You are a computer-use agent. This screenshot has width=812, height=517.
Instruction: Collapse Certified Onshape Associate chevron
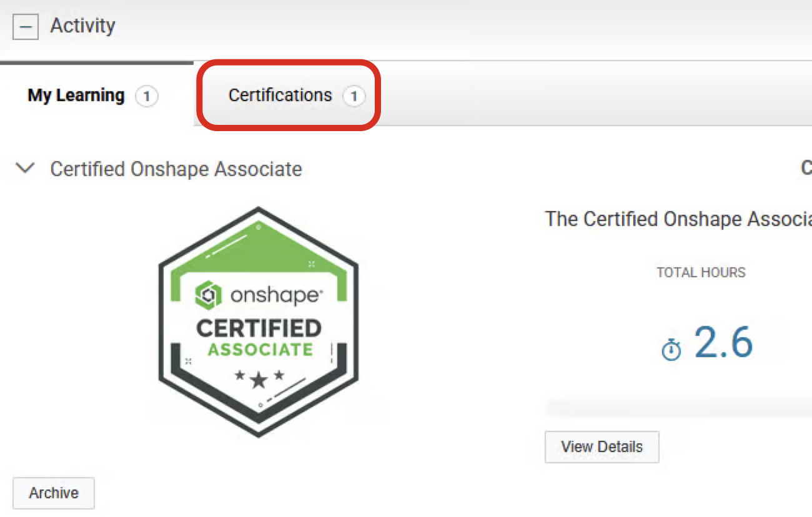[26, 169]
